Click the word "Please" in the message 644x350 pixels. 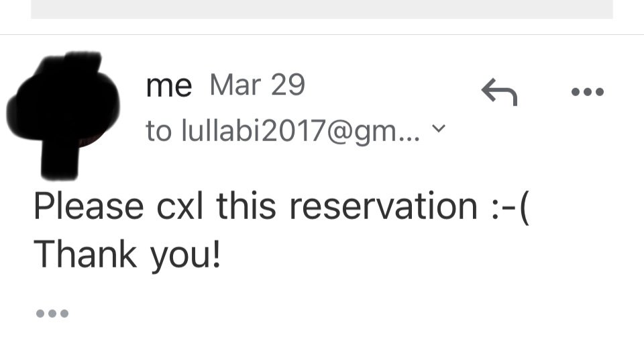(89, 206)
